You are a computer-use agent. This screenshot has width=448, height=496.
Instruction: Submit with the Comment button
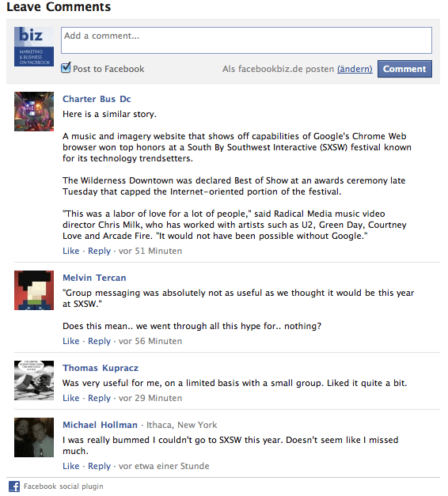pyautogui.click(x=404, y=69)
